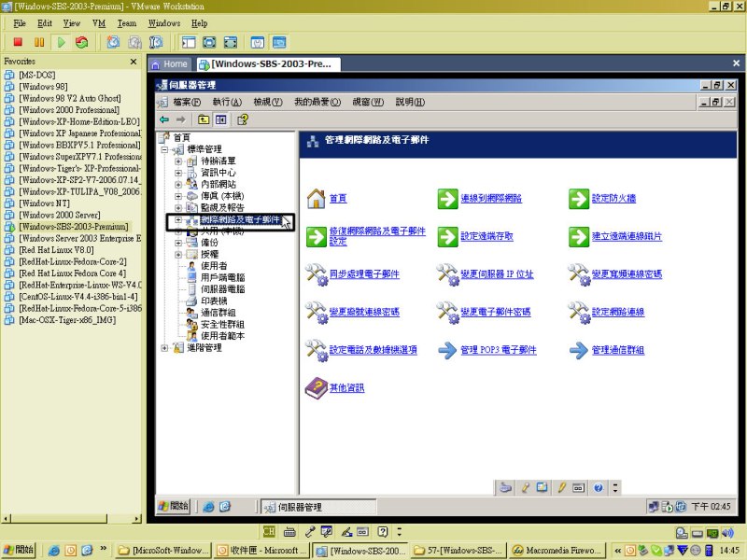The height and width of the screenshot is (560, 747).
Task: Click the Back arrow in Server Management toolbar
Action: (165, 119)
